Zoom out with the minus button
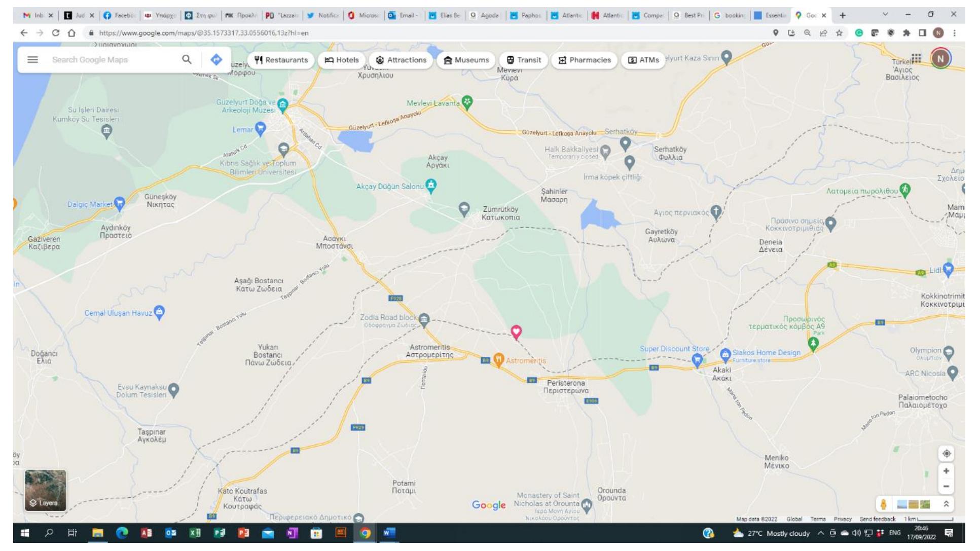Screen dimensions: 980x551 click(x=946, y=487)
